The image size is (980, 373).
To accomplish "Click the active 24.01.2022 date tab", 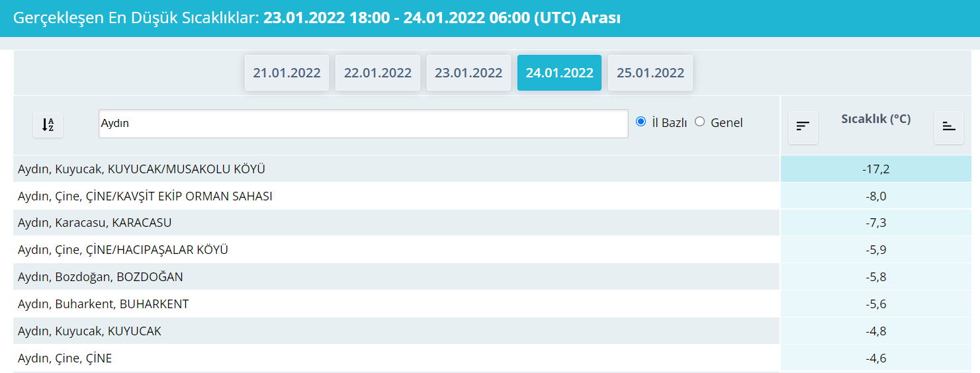I will click(559, 73).
